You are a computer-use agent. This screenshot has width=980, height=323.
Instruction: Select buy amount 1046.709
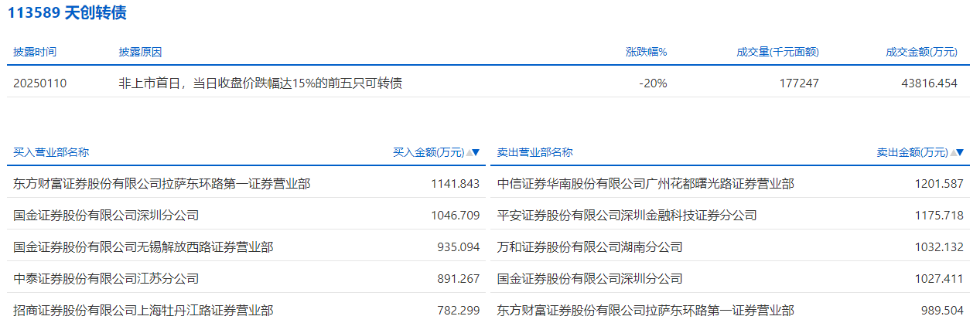(456, 216)
